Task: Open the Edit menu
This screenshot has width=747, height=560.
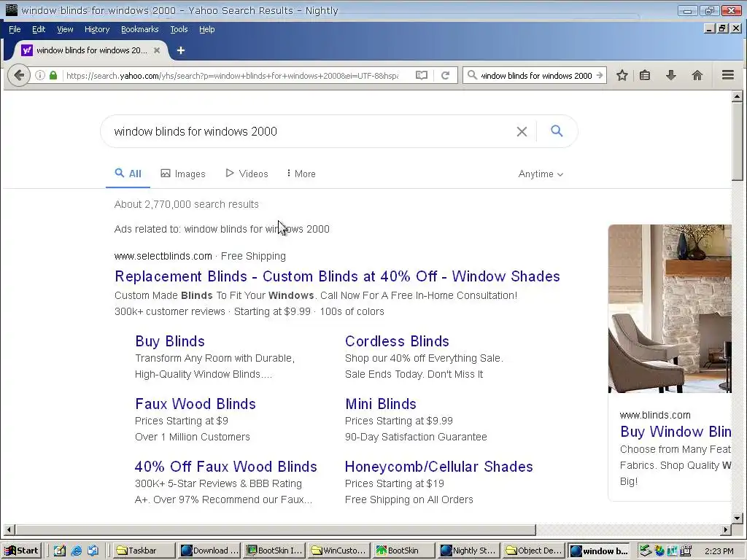Action: 39,29
